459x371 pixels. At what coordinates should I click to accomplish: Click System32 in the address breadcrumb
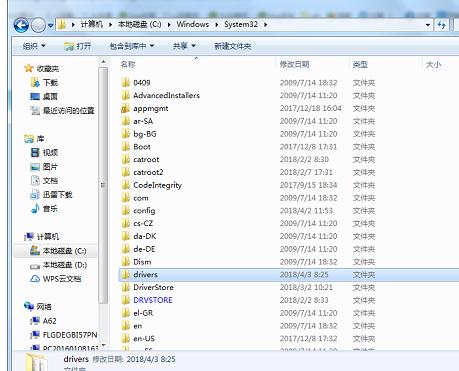241,24
